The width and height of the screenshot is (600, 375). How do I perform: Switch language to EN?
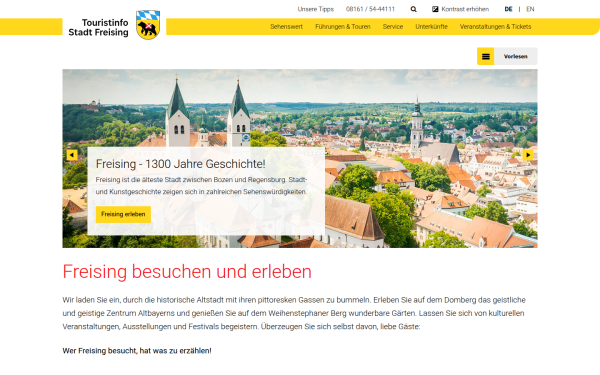530,9
